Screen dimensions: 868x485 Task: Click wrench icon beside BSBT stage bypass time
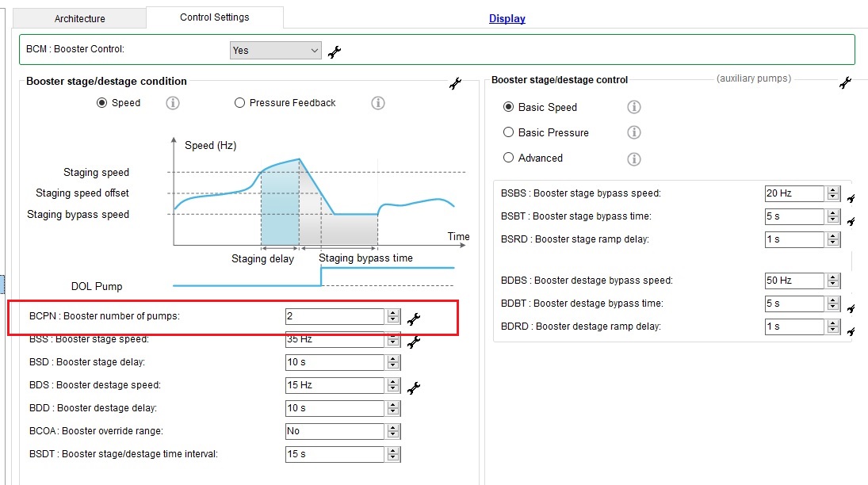click(851, 221)
